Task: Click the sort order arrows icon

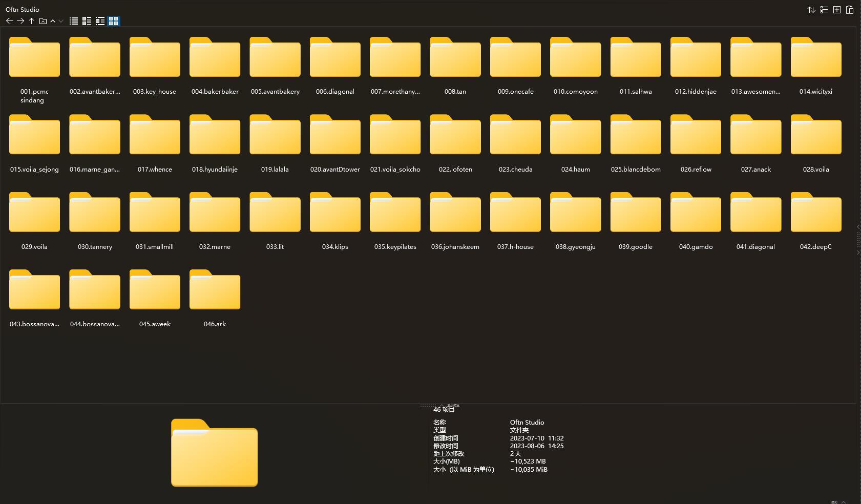Action: click(x=811, y=10)
